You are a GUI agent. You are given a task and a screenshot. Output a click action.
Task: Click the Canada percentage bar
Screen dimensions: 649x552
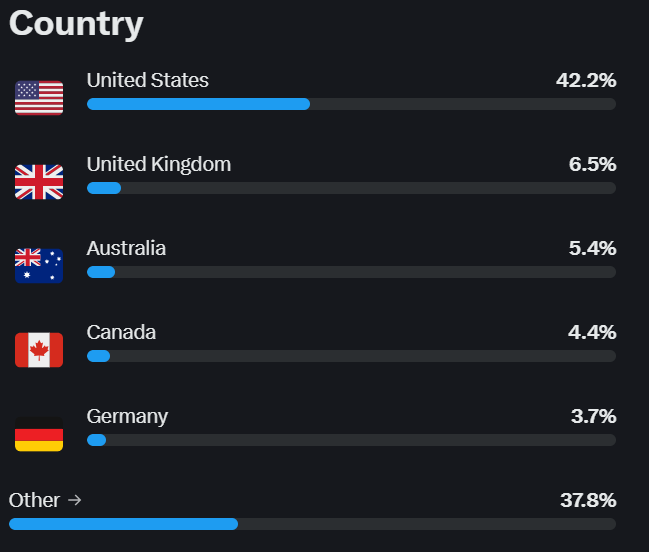[x=351, y=356]
